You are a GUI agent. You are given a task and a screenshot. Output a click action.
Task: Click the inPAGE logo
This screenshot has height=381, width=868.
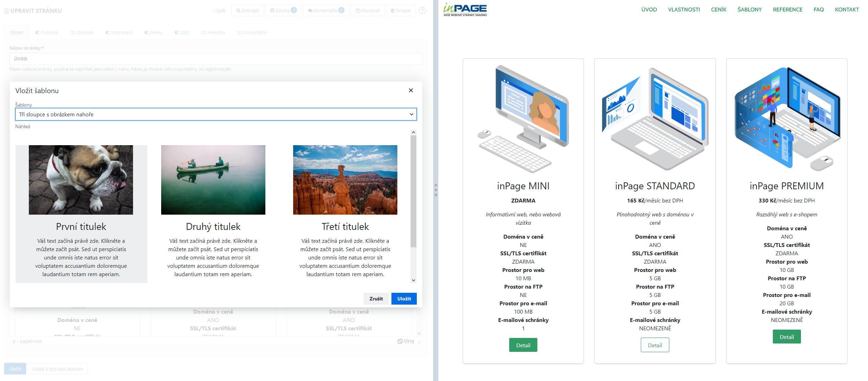click(x=465, y=10)
